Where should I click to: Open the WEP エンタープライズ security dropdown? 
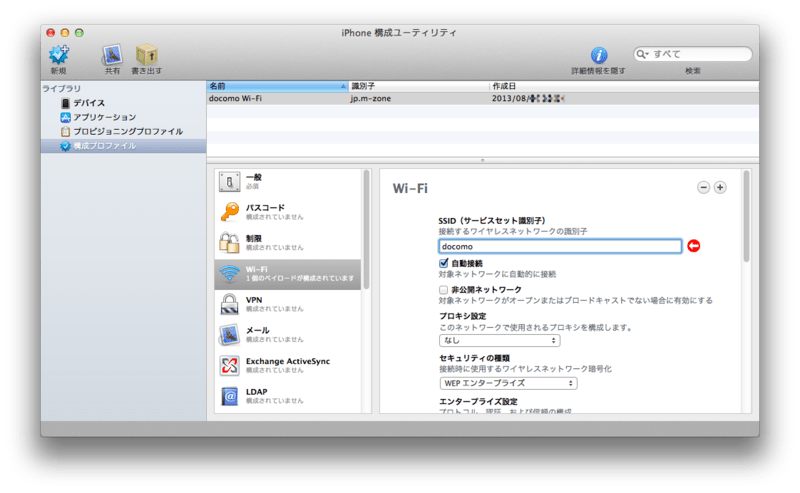pyautogui.click(x=508, y=383)
